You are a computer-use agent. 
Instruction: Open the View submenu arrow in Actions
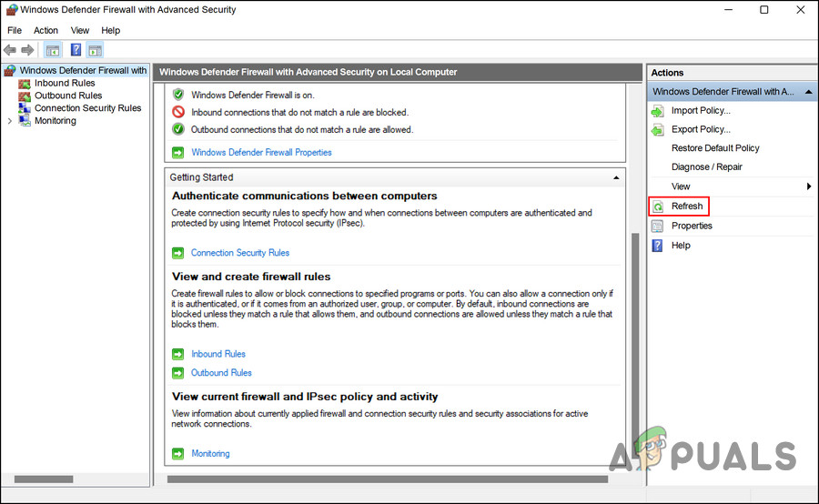coord(809,186)
